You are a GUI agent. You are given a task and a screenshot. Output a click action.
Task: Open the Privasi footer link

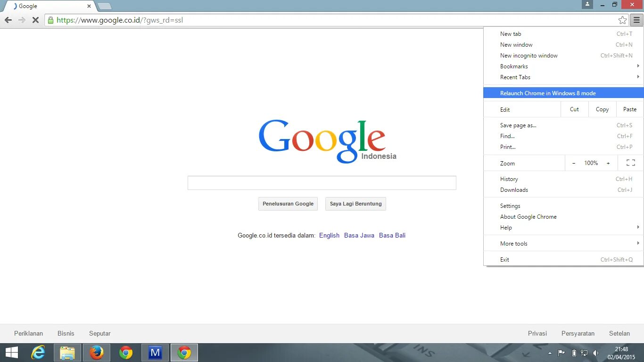coord(537,333)
